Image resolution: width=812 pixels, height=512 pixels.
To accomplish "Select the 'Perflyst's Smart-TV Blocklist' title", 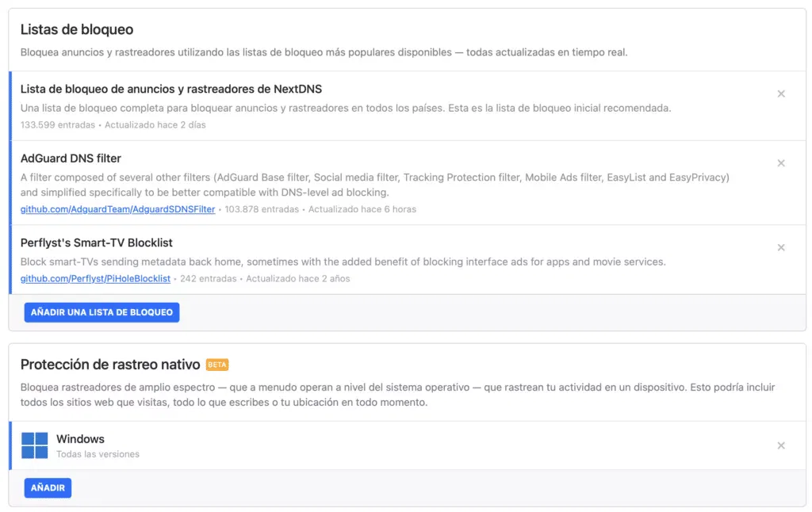I will (97, 243).
